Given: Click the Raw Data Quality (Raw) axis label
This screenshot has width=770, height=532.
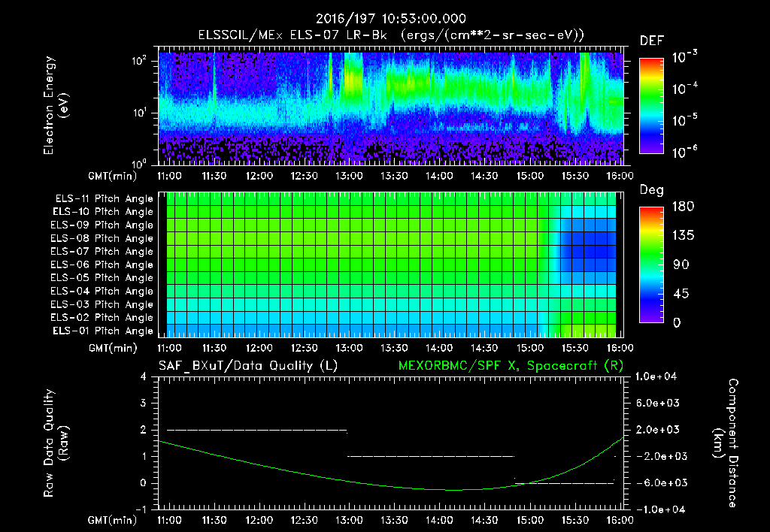Looking at the screenshot, I should 56,443.
